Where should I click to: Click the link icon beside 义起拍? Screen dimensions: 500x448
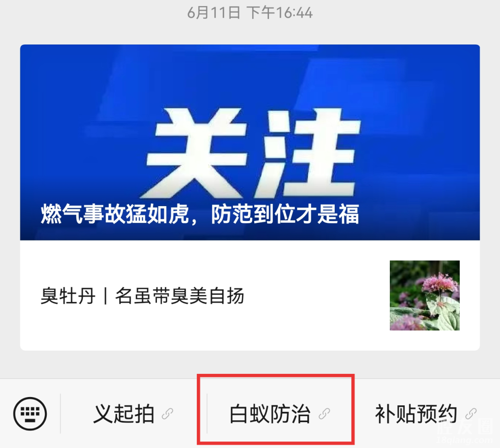point(168,414)
